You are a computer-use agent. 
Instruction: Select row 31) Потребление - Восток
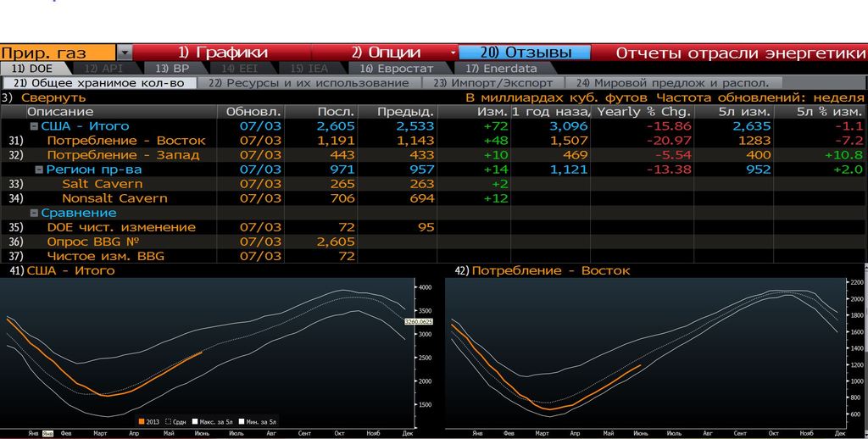[x=434, y=141]
